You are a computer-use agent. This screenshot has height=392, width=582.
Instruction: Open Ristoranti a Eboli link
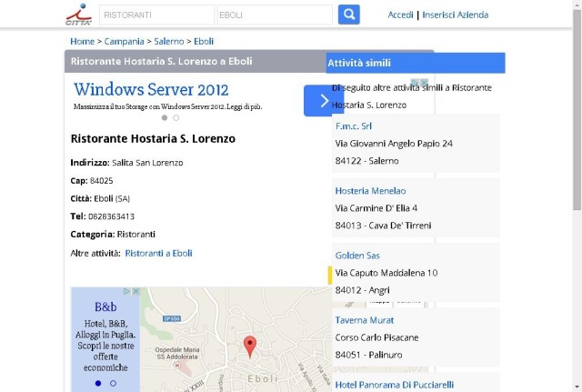coord(158,253)
